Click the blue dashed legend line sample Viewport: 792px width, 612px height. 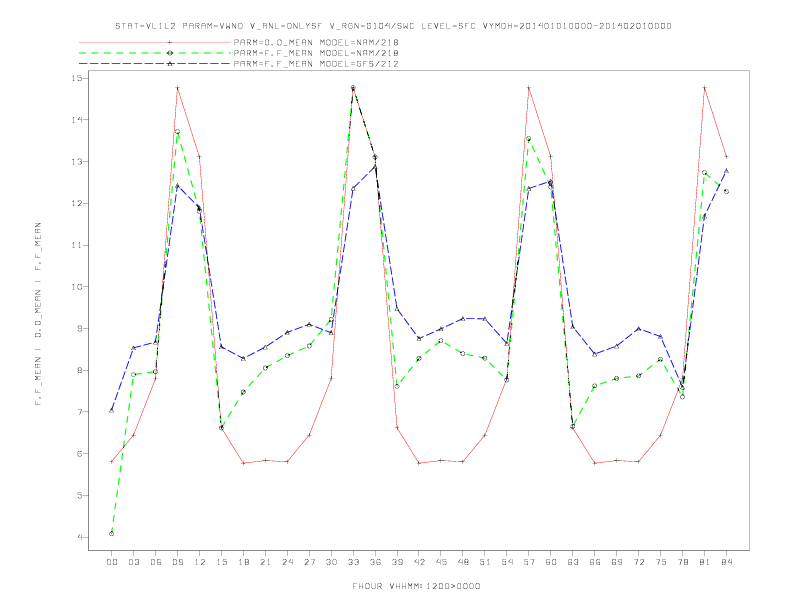155,64
